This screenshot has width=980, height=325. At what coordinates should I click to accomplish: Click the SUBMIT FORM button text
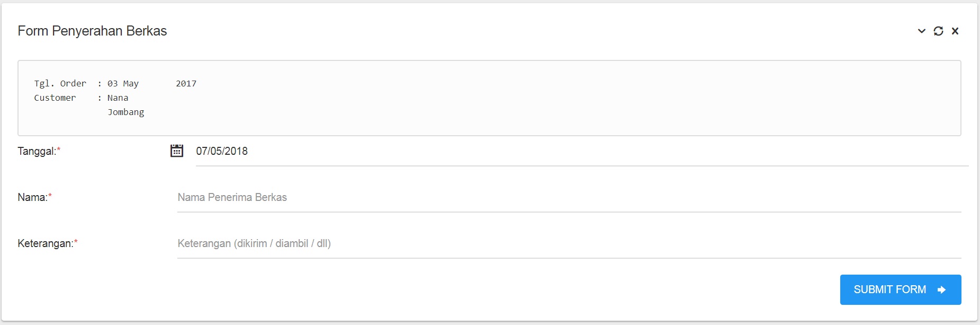coord(889,289)
